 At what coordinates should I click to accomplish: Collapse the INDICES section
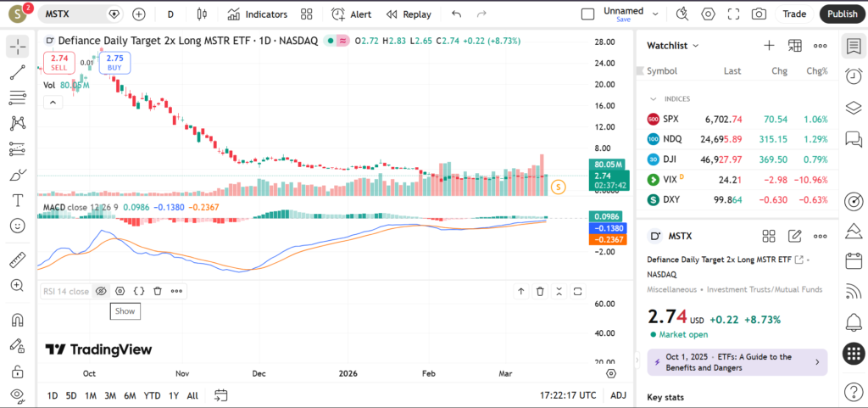653,98
